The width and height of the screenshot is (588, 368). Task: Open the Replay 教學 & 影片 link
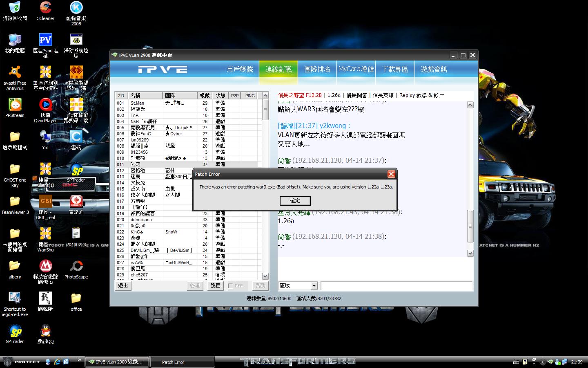(x=421, y=95)
